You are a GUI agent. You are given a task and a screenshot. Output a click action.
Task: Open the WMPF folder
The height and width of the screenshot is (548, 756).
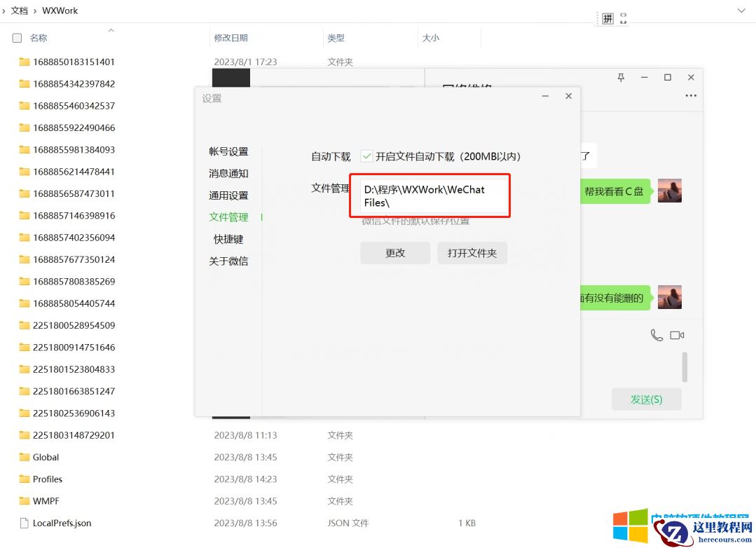click(x=43, y=501)
